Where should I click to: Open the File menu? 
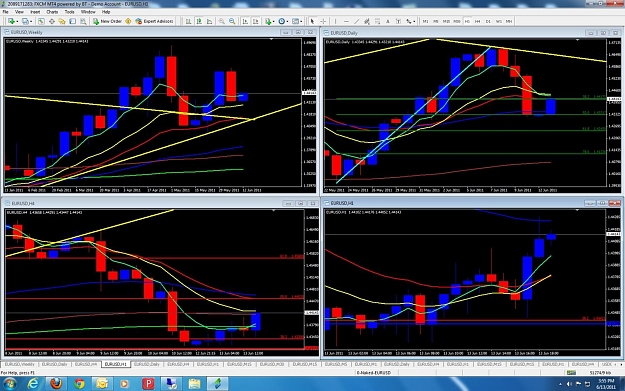pyautogui.click(x=6, y=12)
